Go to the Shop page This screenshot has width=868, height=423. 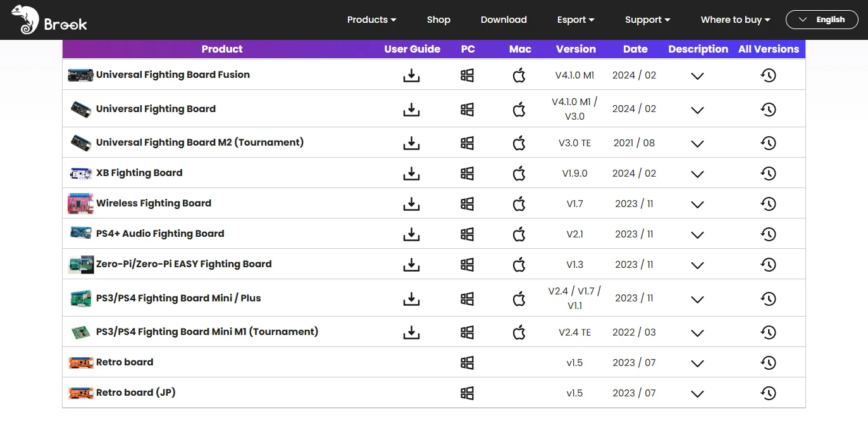point(438,20)
